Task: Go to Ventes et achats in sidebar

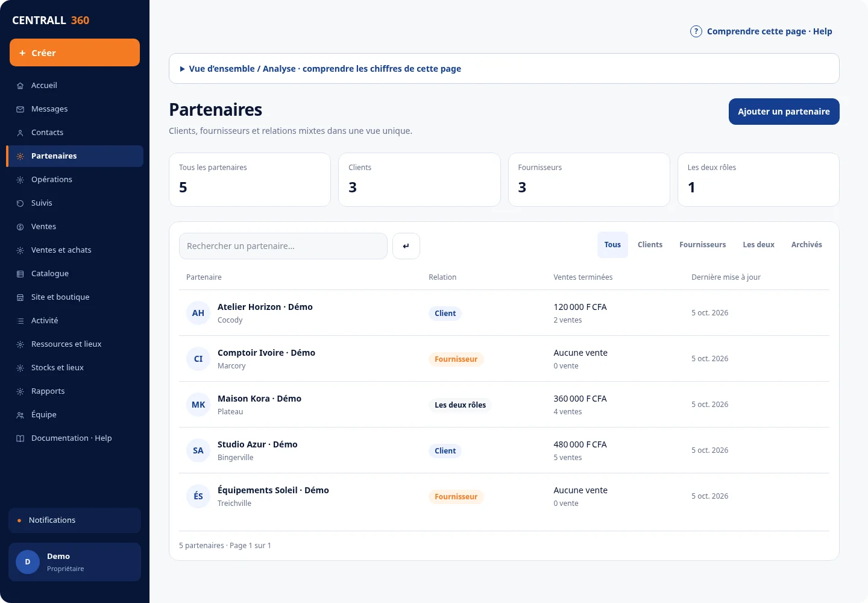Action: coord(75,250)
